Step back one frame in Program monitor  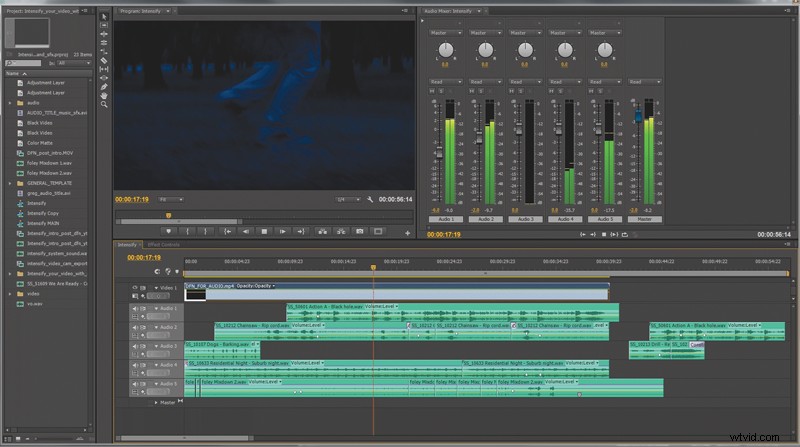point(246,232)
